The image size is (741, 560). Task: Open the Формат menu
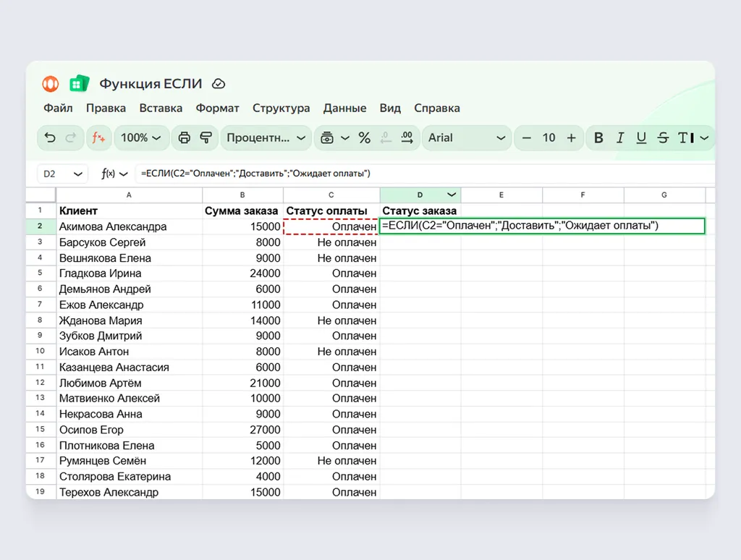(x=217, y=108)
